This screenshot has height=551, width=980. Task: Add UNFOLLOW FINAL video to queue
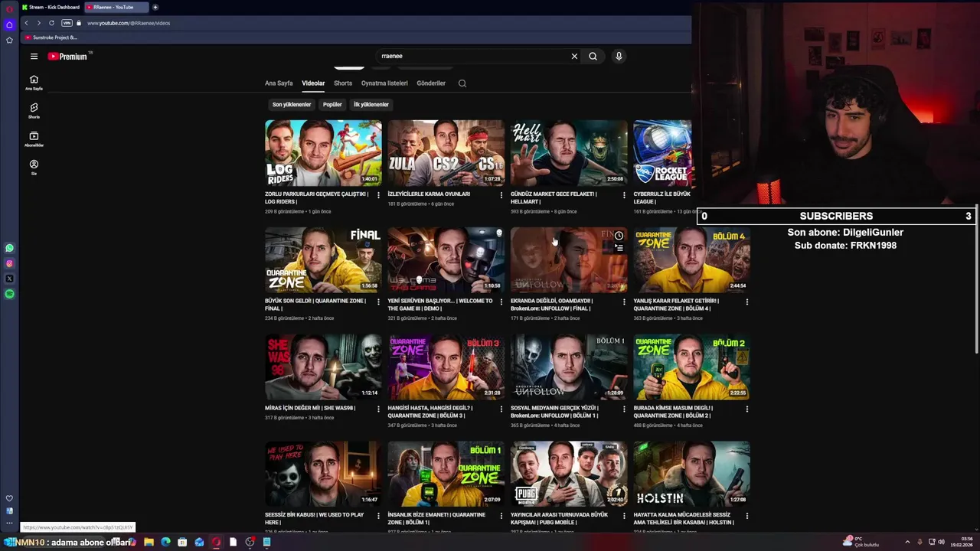(x=619, y=248)
